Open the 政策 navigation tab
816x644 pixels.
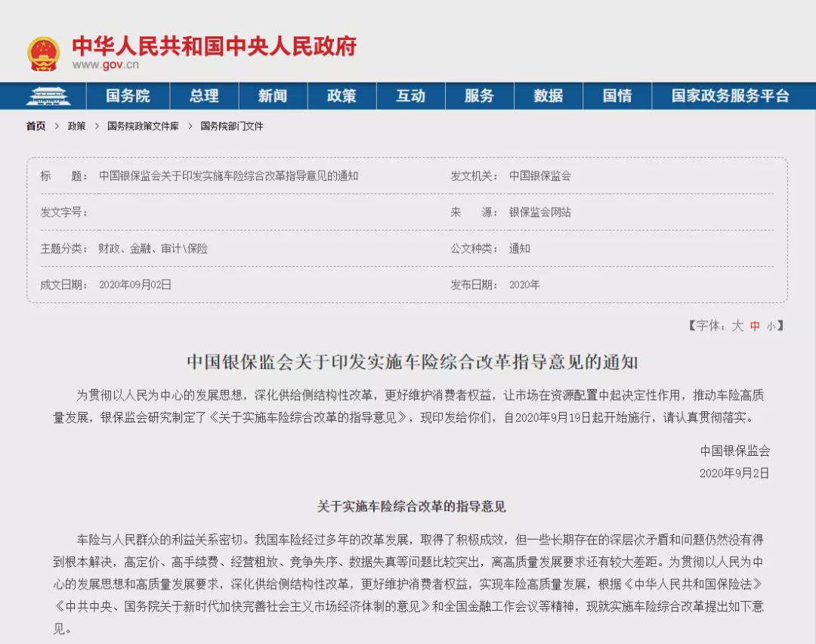click(x=342, y=96)
